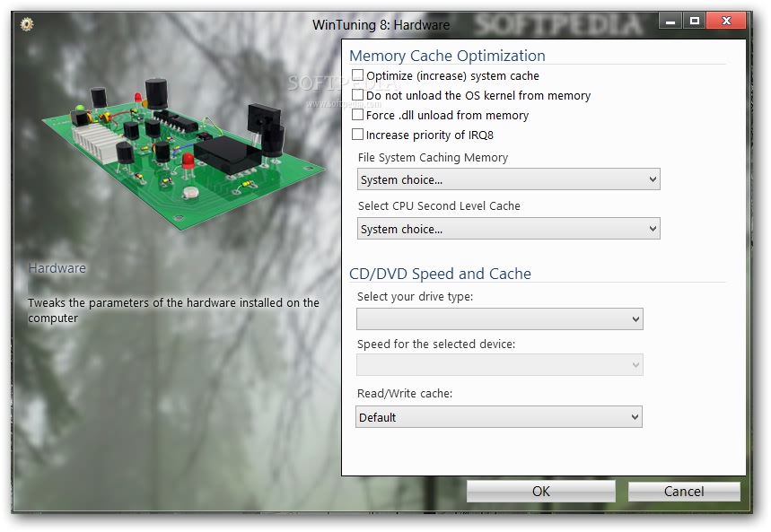
Task: Open Speed for the selected device dropdown
Action: pyautogui.click(x=500, y=365)
